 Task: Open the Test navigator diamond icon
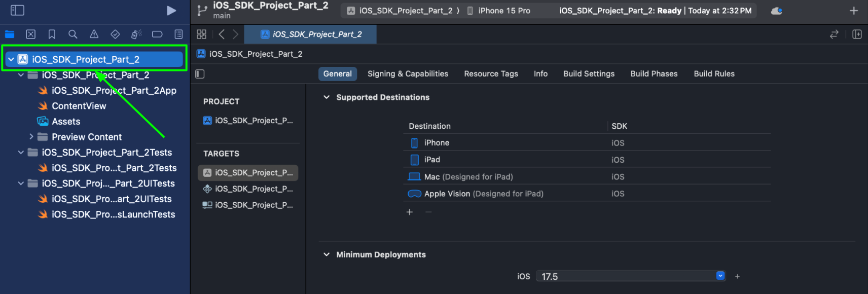click(x=115, y=34)
